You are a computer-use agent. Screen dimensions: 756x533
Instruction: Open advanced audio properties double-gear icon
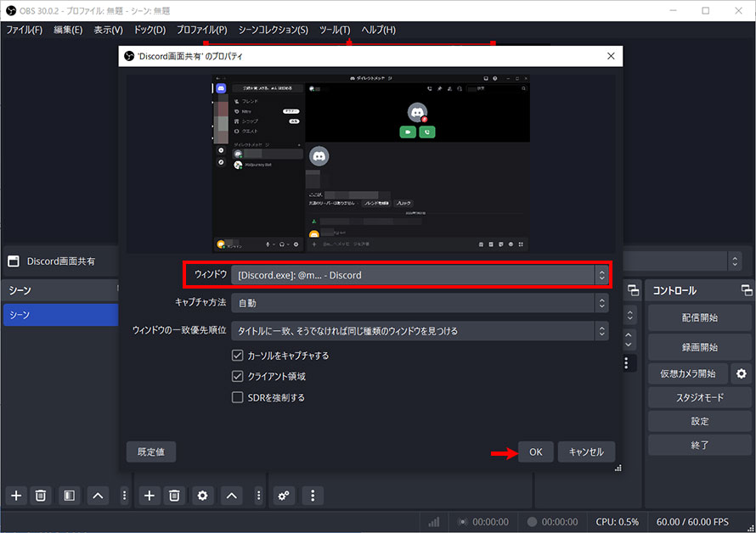[284, 496]
